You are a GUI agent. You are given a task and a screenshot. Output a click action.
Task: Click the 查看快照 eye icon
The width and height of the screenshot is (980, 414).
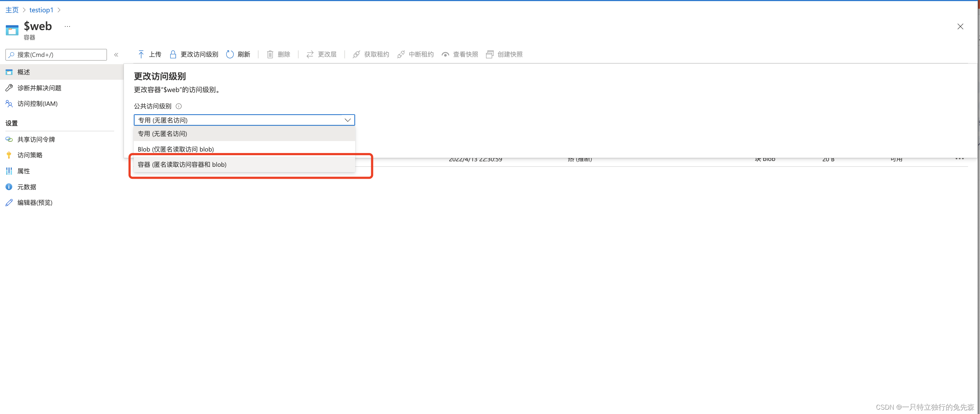tap(445, 54)
